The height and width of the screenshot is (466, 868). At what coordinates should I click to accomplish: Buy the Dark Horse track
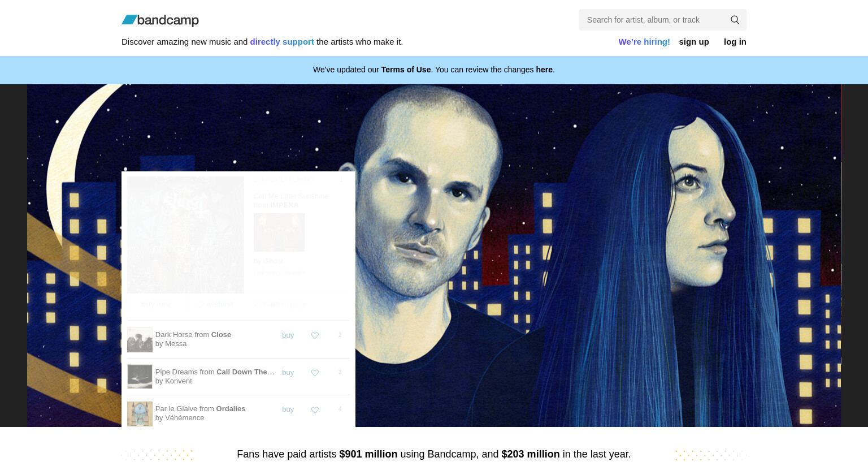(x=288, y=335)
